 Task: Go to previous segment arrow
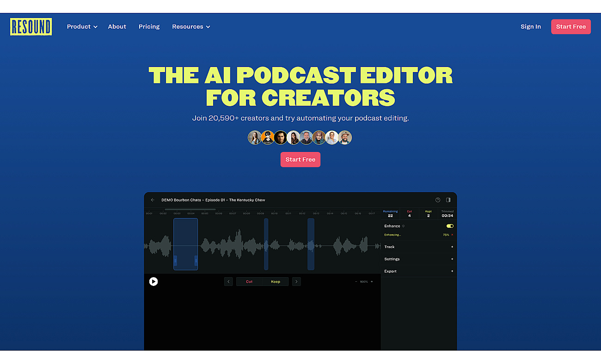click(x=228, y=281)
